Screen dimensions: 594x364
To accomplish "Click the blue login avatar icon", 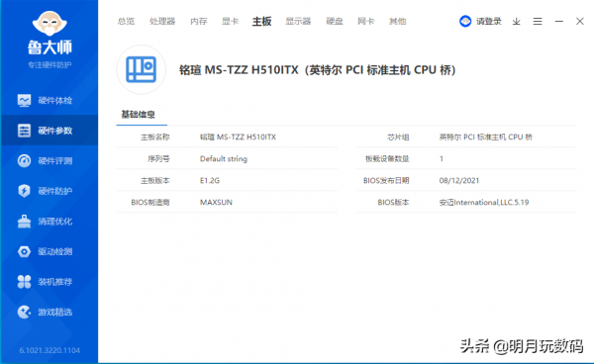I will [465, 21].
